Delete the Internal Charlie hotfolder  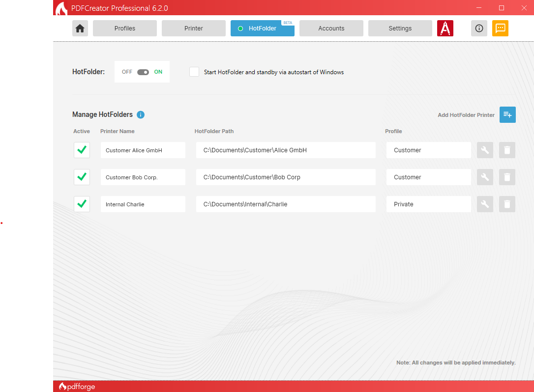tap(507, 204)
